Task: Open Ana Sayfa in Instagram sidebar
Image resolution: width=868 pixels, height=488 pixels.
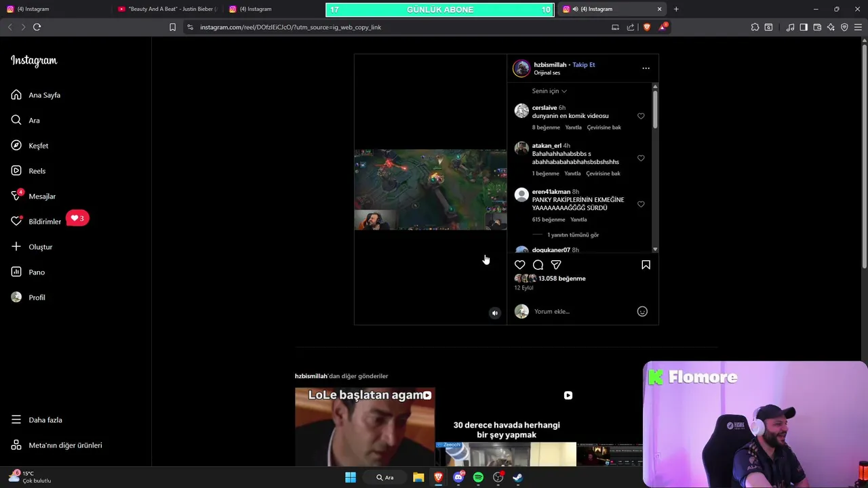Action: (36, 95)
